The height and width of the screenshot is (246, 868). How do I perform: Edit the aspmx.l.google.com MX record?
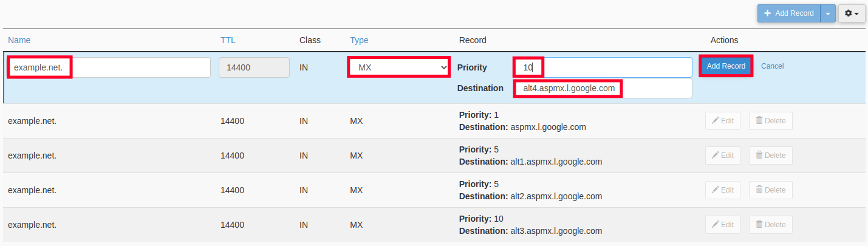coord(723,121)
